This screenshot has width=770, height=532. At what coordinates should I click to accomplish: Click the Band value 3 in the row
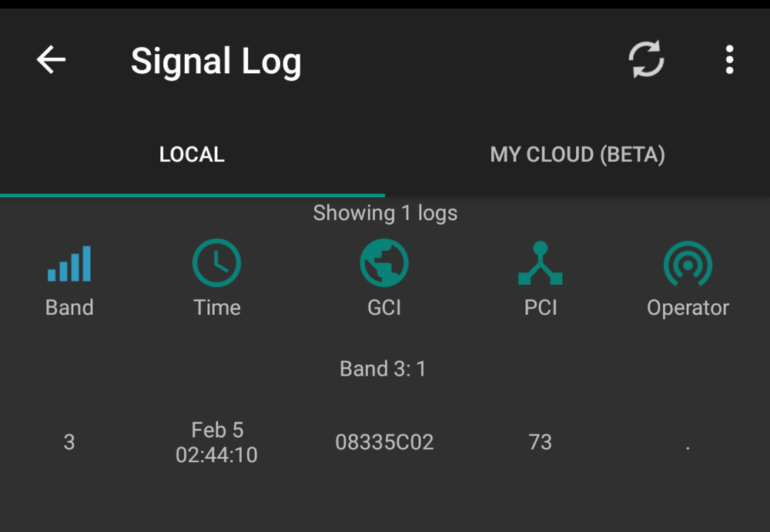coord(69,442)
